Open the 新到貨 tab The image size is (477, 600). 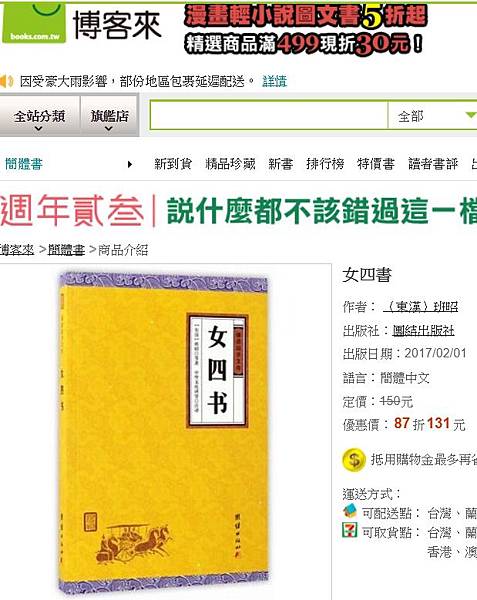pyautogui.click(x=173, y=164)
